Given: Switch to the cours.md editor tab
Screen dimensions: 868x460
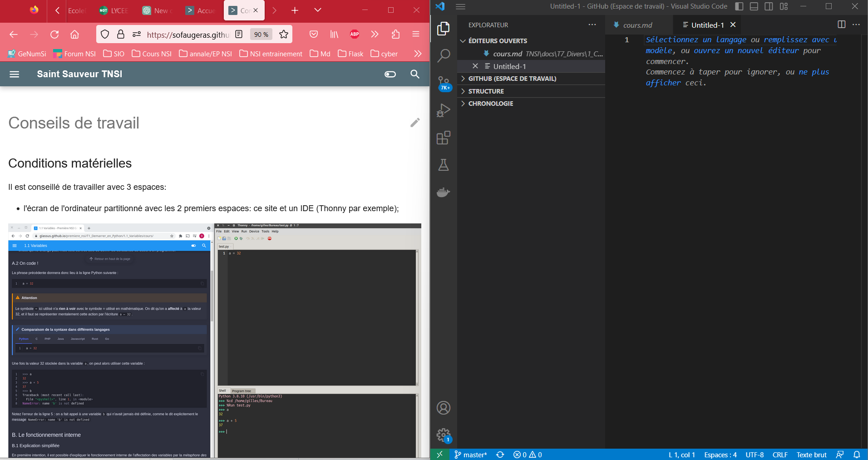Looking at the screenshot, I should click(x=637, y=25).
